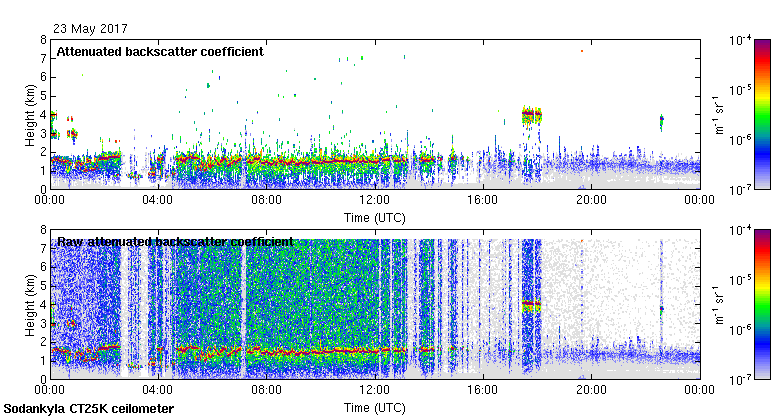The image size is (780, 420).
Task: Click the bottom color bar's 10^-6 label
Action: [740, 330]
